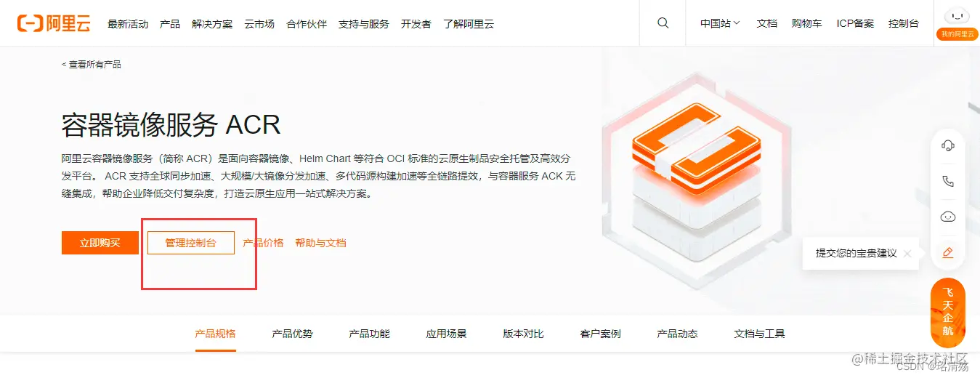Click the Alibaba Cloud logo
Viewport: 980px width, 378px height.
(x=54, y=23)
